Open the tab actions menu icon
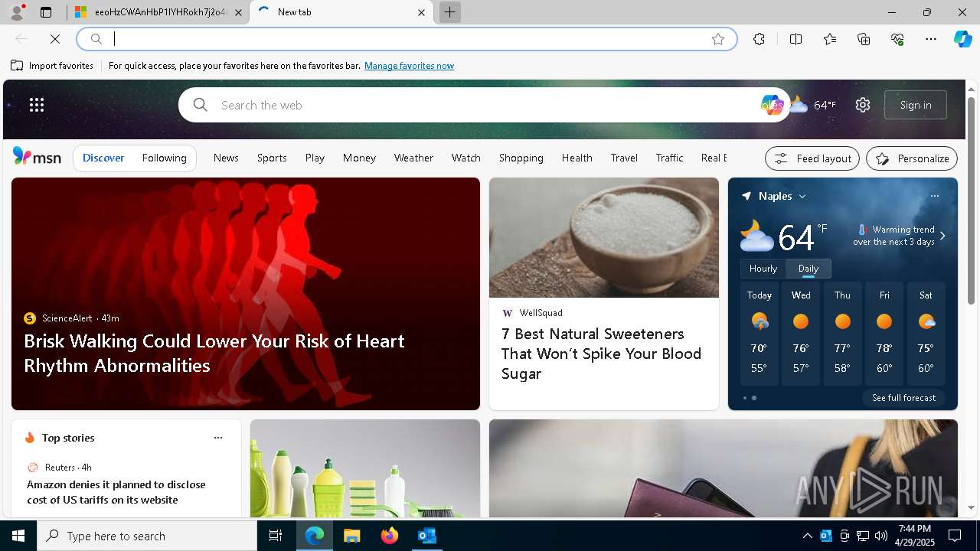Image resolution: width=980 pixels, height=551 pixels. (46, 12)
